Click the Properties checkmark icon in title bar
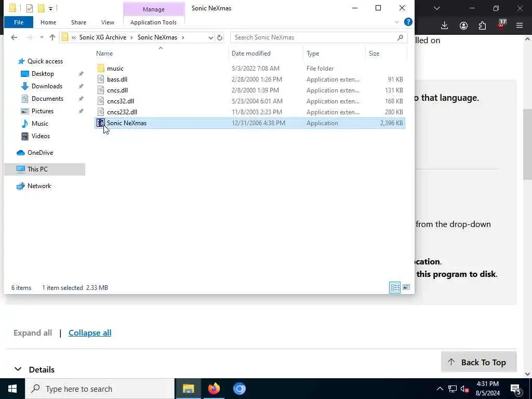This screenshot has height=399, width=532. [30, 8]
